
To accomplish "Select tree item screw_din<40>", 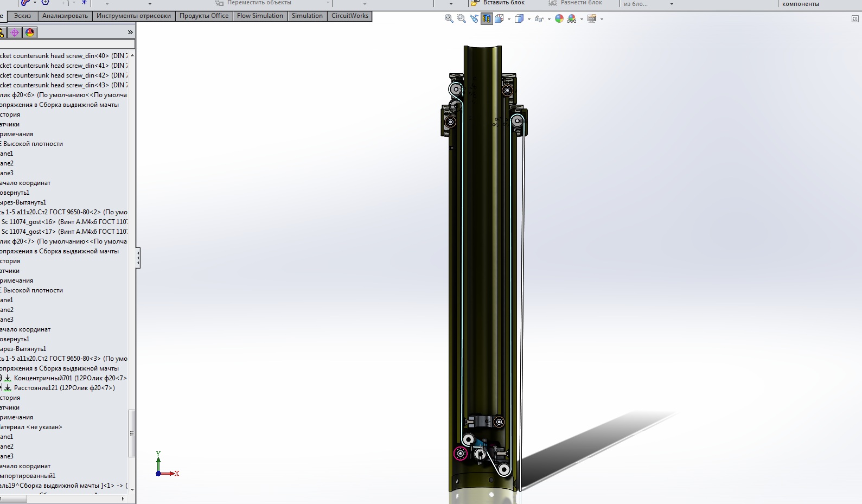I will 63,56.
